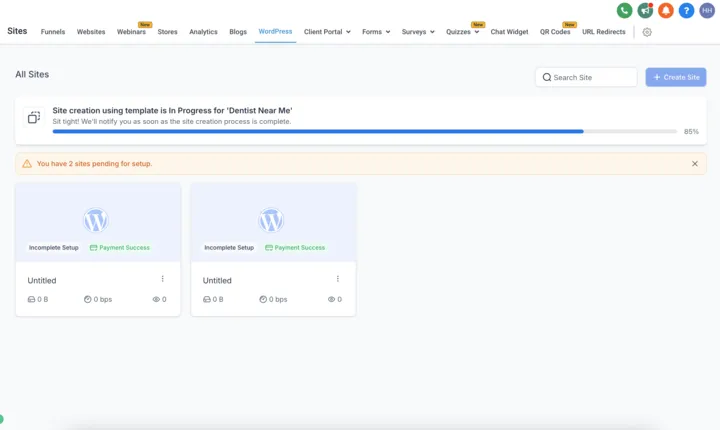Open the orange notifications bell
The width and height of the screenshot is (720, 430).
click(x=666, y=11)
